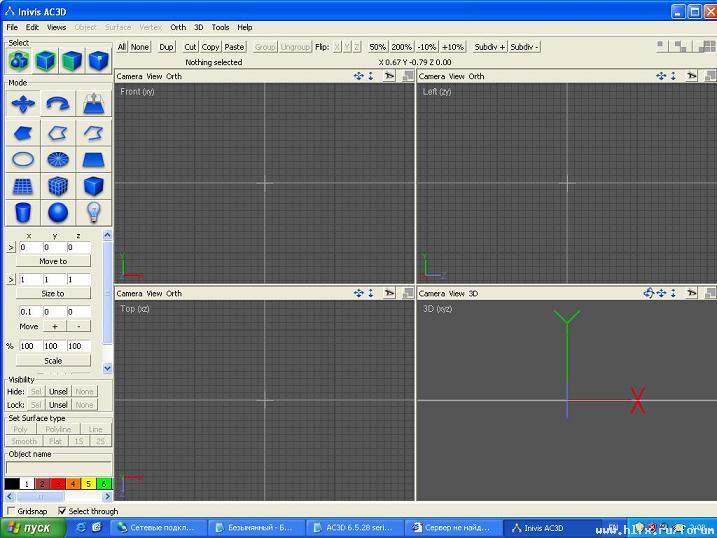Open the Orth menu in Left view
717x538 pixels.
tap(476, 76)
